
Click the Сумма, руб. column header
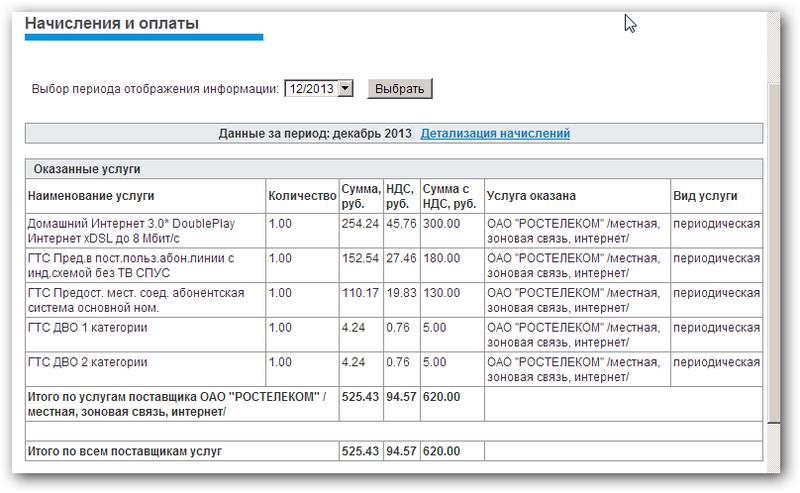point(361,196)
